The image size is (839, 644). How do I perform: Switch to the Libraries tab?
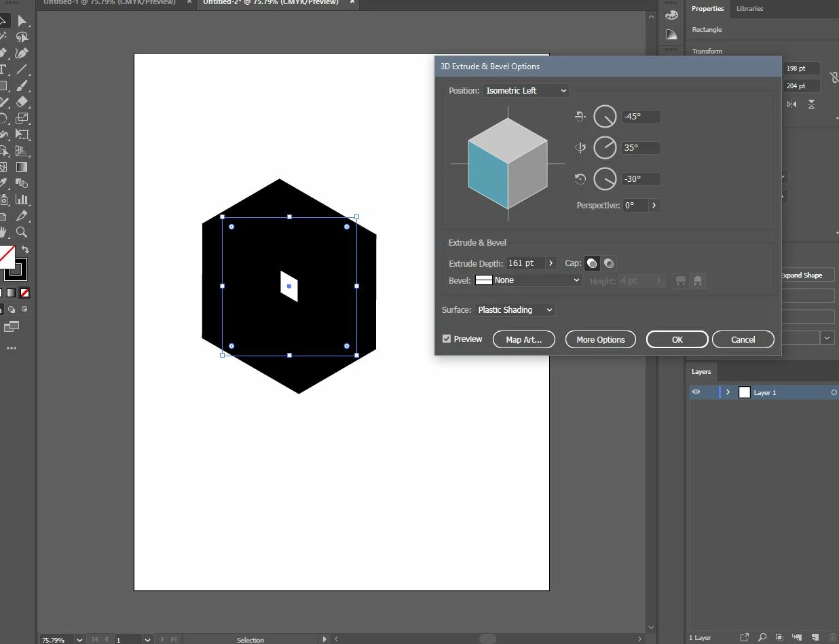pyautogui.click(x=749, y=8)
